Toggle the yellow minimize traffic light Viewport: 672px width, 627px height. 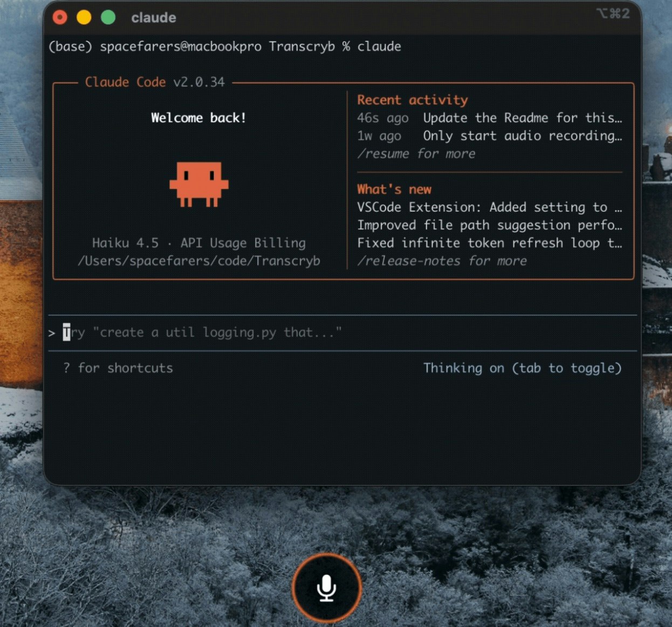pyautogui.click(x=84, y=17)
